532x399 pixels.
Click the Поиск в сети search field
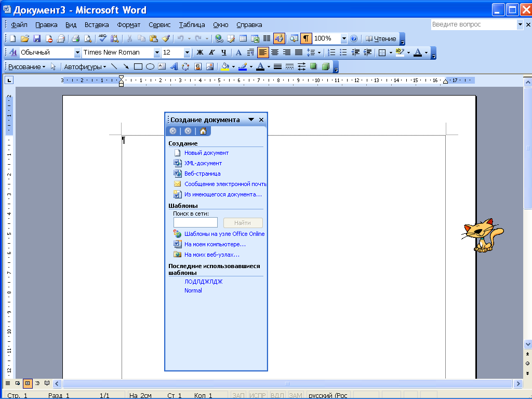coord(195,222)
